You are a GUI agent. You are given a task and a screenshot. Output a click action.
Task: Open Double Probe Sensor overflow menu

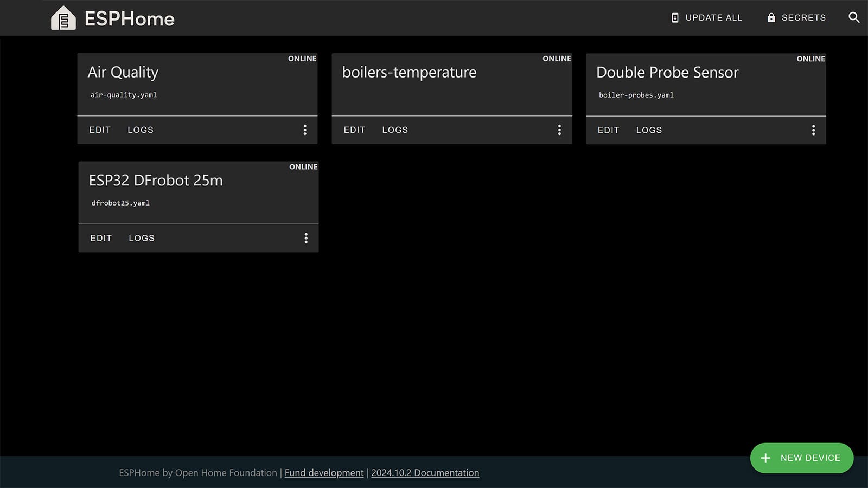pyautogui.click(x=813, y=130)
